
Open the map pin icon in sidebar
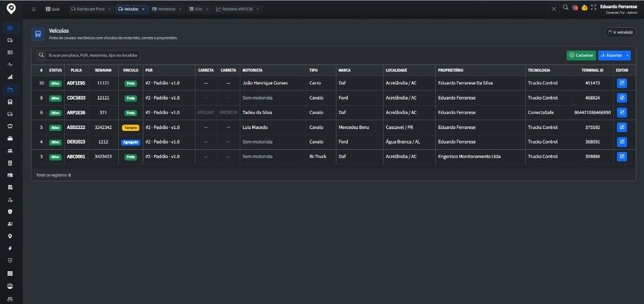pyautogui.click(x=10, y=236)
